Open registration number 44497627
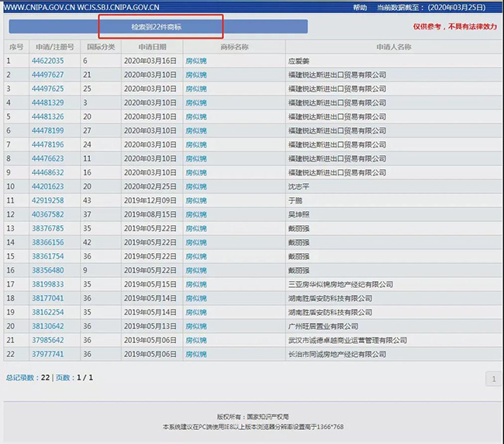 click(47, 75)
